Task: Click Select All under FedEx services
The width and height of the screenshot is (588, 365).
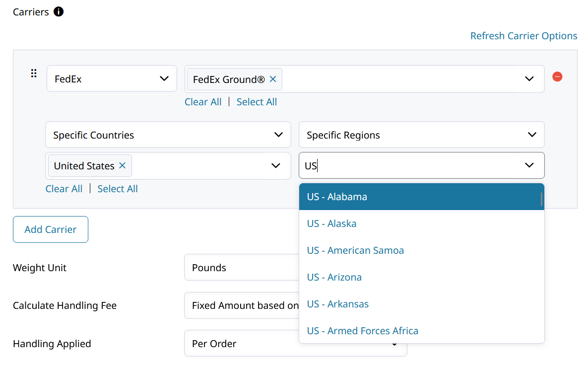Action: tap(257, 102)
